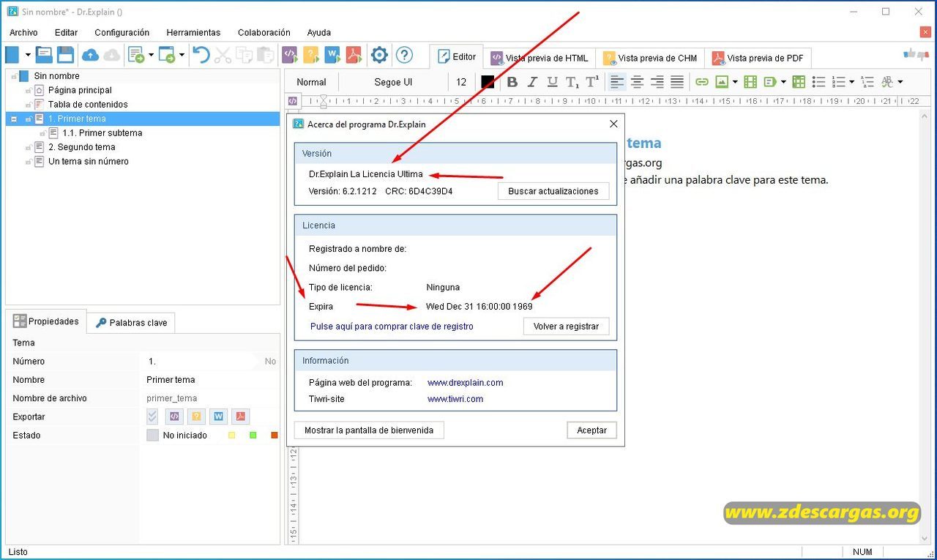Viewport: 937px width, 560px height.
Task: Underline text with the U icon
Action: click(552, 82)
